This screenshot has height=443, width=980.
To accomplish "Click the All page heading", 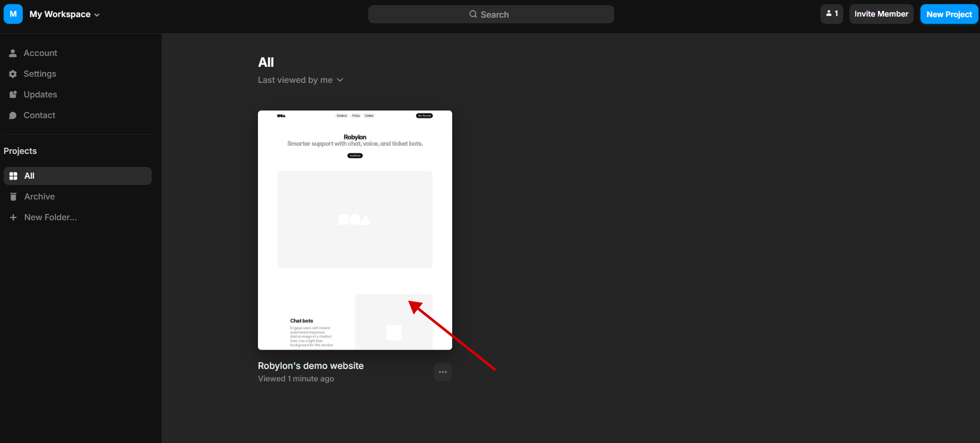I will pyautogui.click(x=266, y=62).
